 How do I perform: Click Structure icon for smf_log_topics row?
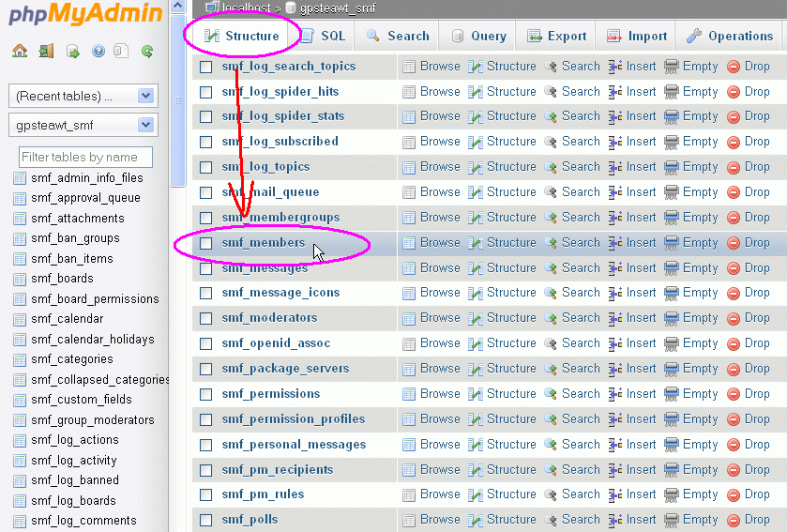[x=476, y=167]
